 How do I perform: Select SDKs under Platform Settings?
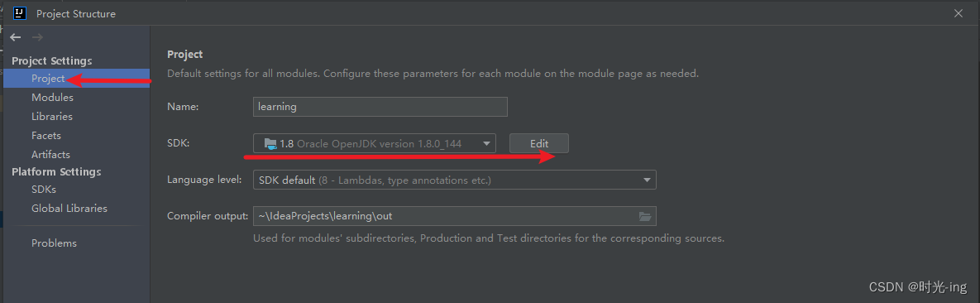coord(44,189)
